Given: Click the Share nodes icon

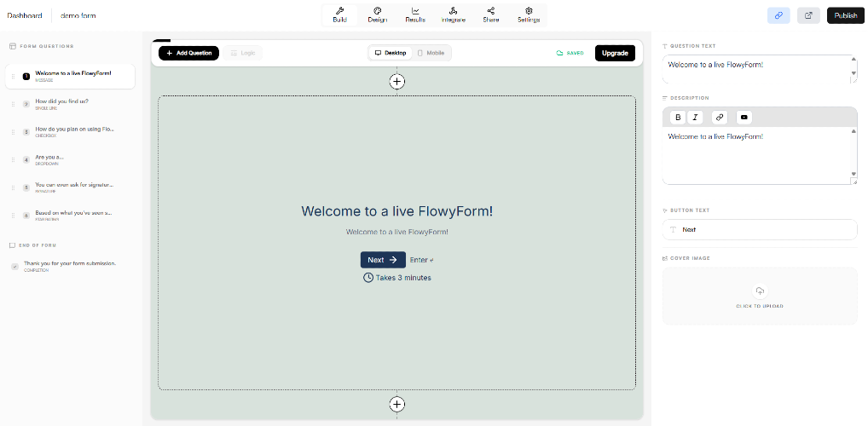Looking at the screenshot, I should pyautogui.click(x=491, y=10).
